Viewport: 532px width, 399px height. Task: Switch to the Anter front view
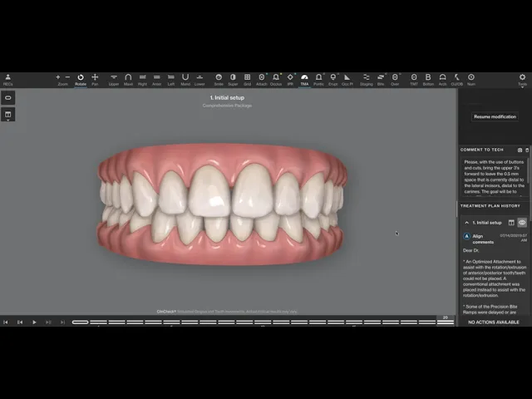[157, 80]
